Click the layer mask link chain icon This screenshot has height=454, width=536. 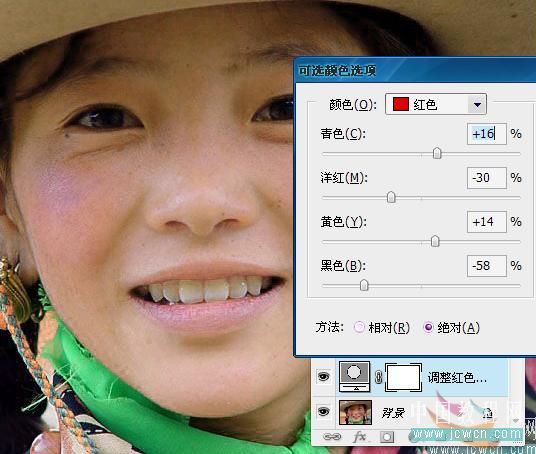[378, 377]
